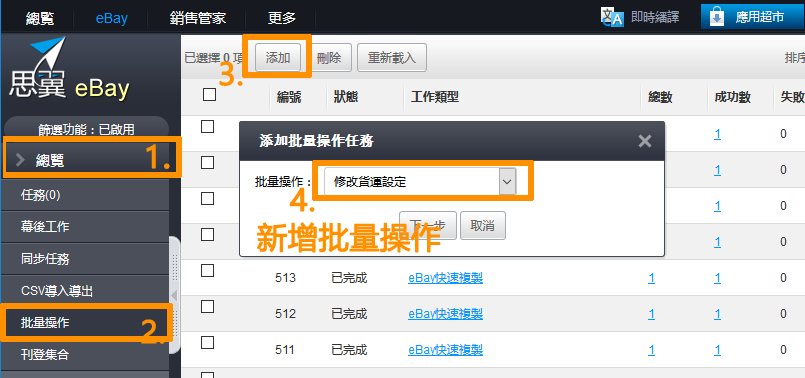Open eBay快速複製 link in row 513
This screenshot has width=805, height=378.
[x=446, y=278]
